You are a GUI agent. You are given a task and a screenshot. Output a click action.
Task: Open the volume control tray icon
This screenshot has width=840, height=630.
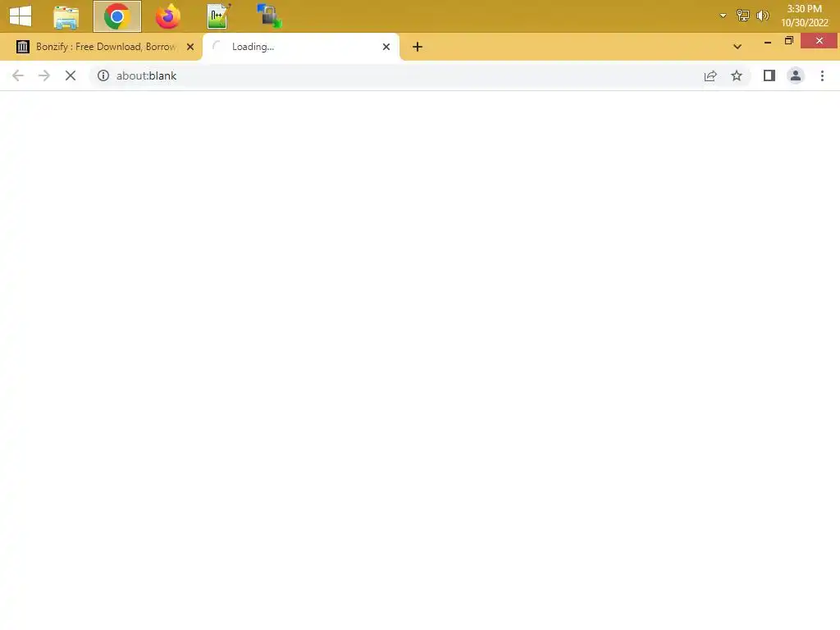[x=762, y=16]
